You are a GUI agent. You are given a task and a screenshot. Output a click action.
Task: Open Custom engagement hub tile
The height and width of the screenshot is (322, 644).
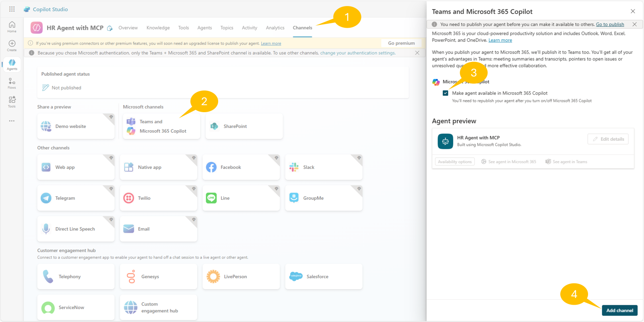pos(159,308)
